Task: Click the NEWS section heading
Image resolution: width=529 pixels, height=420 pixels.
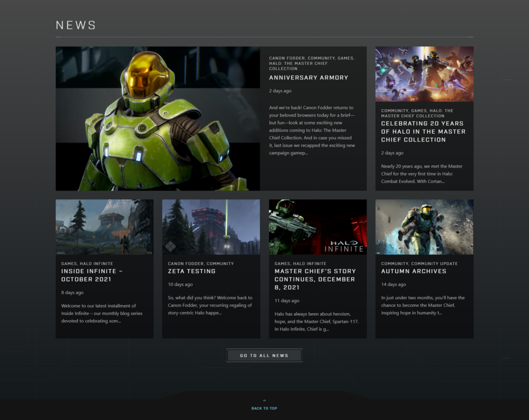Action: (76, 25)
